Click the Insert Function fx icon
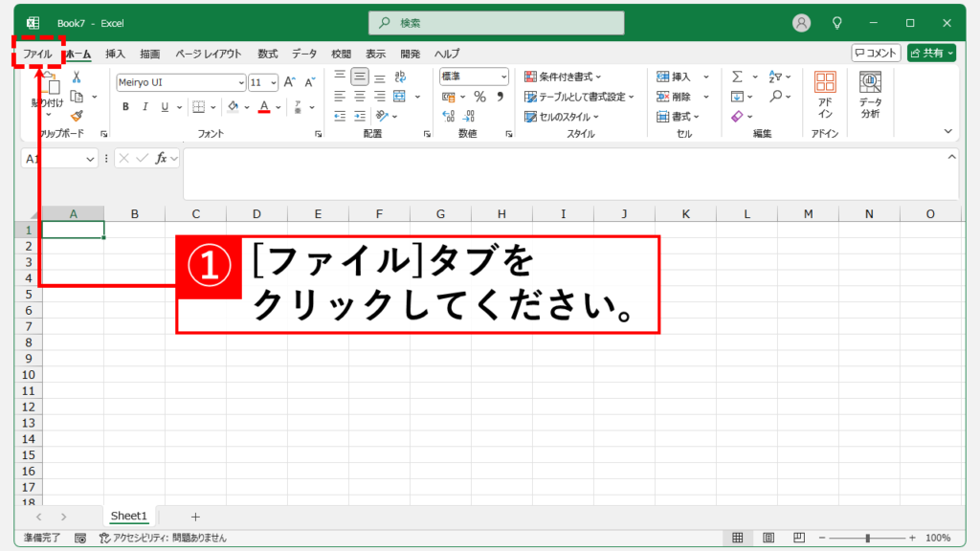 pyautogui.click(x=162, y=158)
